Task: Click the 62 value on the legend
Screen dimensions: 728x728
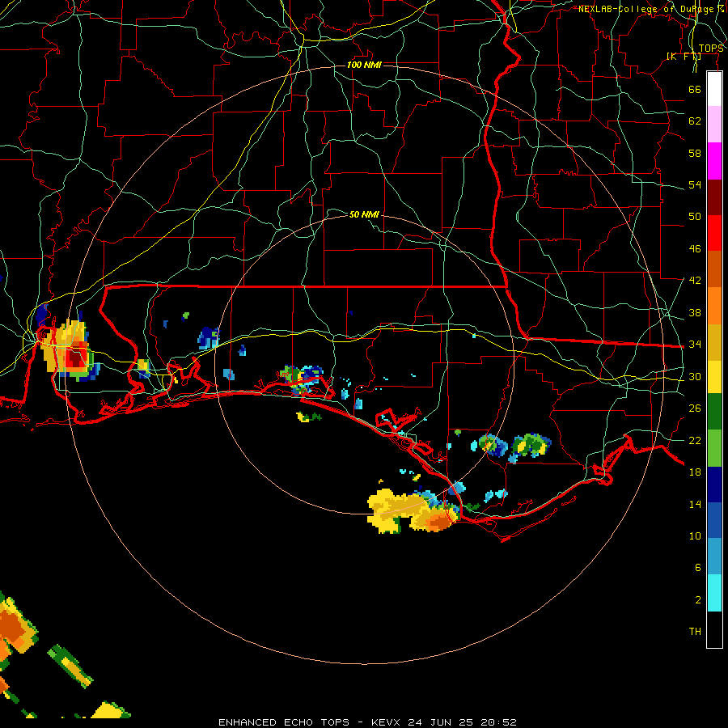Action: [x=695, y=121]
